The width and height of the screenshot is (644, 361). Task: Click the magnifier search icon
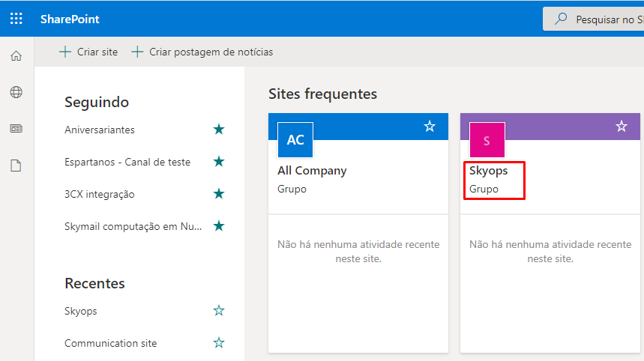561,19
